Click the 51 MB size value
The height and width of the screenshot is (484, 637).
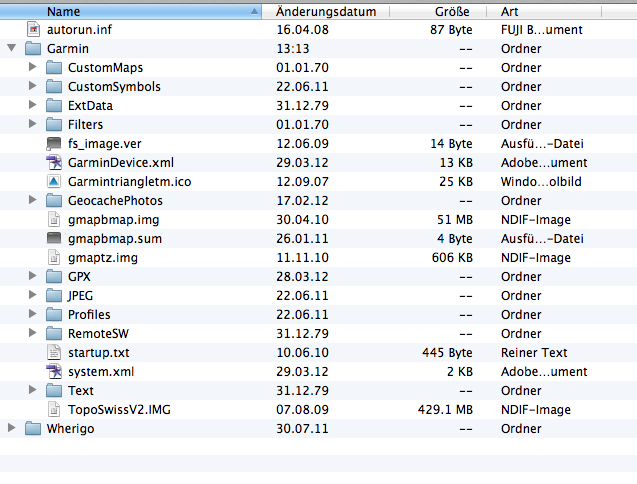click(x=455, y=220)
